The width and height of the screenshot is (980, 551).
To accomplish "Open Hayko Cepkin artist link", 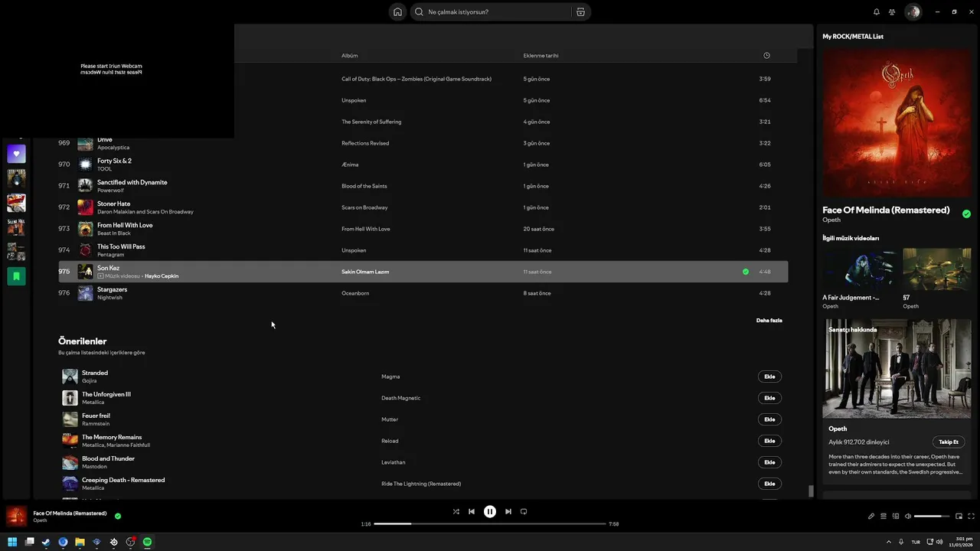I will point(162,276).
